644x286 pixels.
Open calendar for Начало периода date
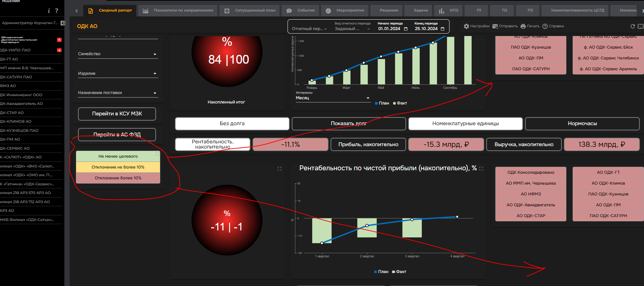406,29
